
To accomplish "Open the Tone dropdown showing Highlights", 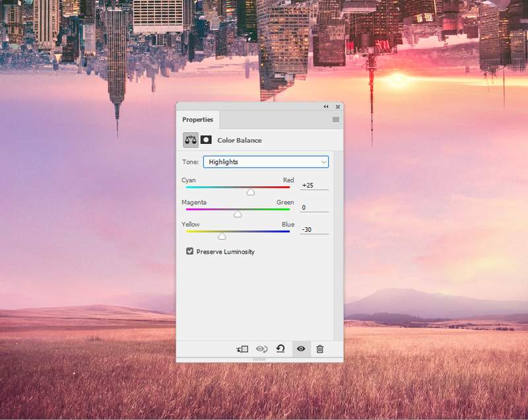I will click(x=265, y=162).
